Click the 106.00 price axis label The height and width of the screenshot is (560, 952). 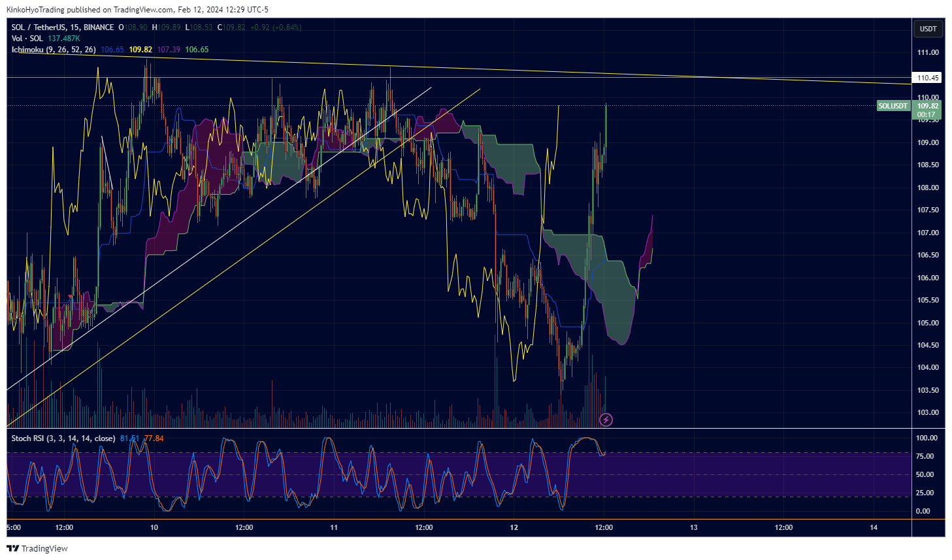click(928, 278)
